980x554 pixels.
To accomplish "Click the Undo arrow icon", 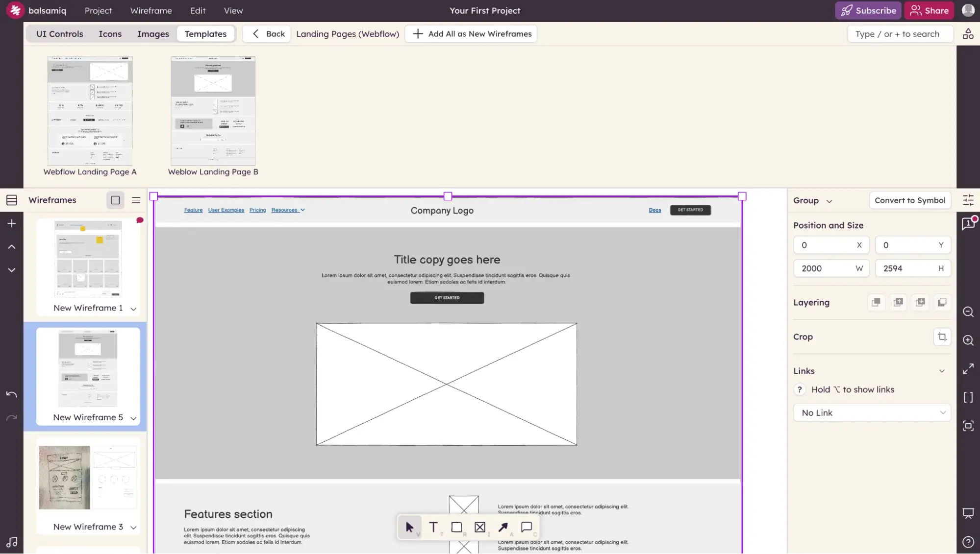I will pos(12,394).
